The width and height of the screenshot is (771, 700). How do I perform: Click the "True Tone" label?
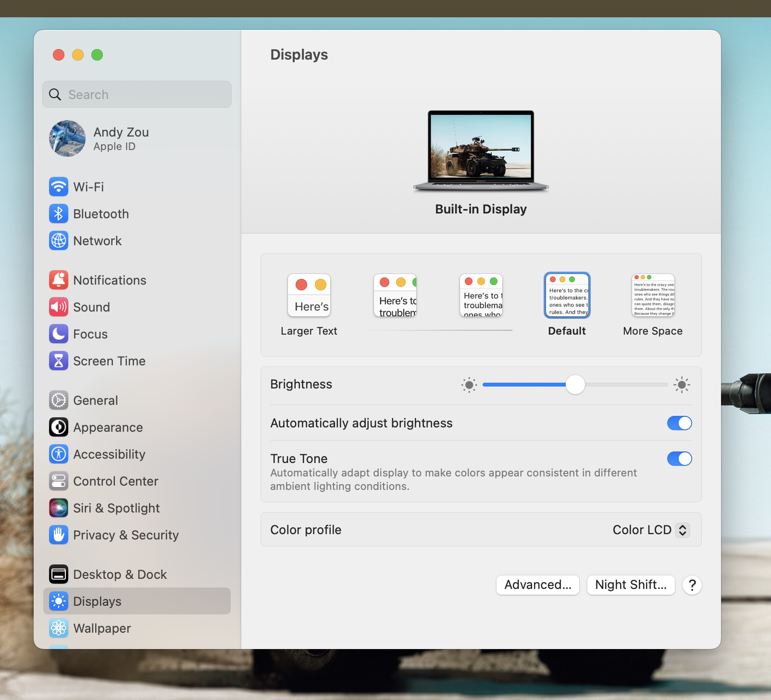coord(299,459)
